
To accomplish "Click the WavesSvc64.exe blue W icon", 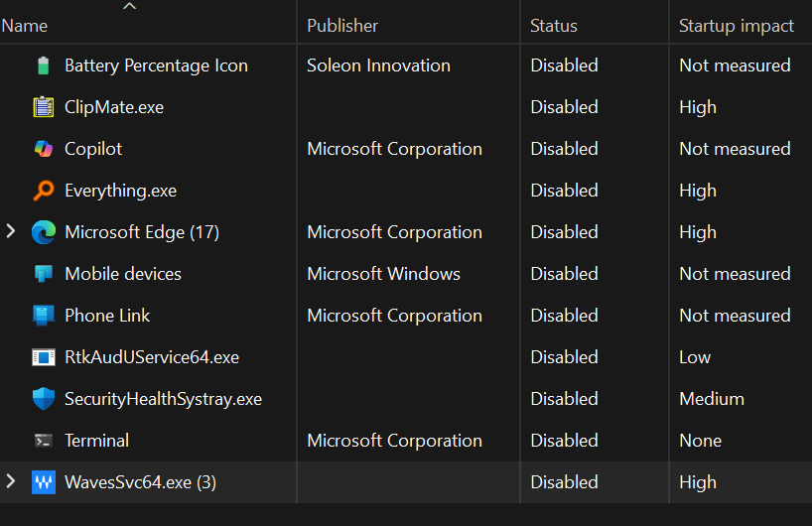I will click(44, 482).
